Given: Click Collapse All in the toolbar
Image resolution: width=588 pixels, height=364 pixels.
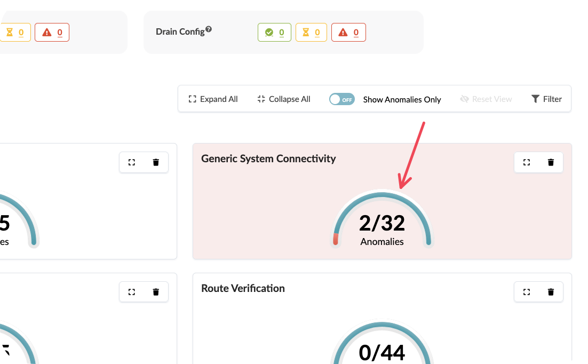Looking at the screenshot, I should (x=283, y=99).
